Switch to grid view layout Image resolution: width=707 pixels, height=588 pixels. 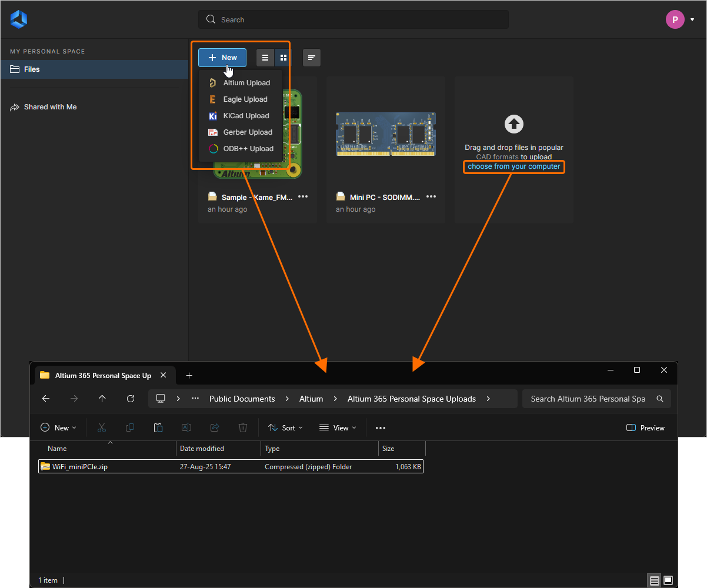pyautogui.click(x=283, y=58)
